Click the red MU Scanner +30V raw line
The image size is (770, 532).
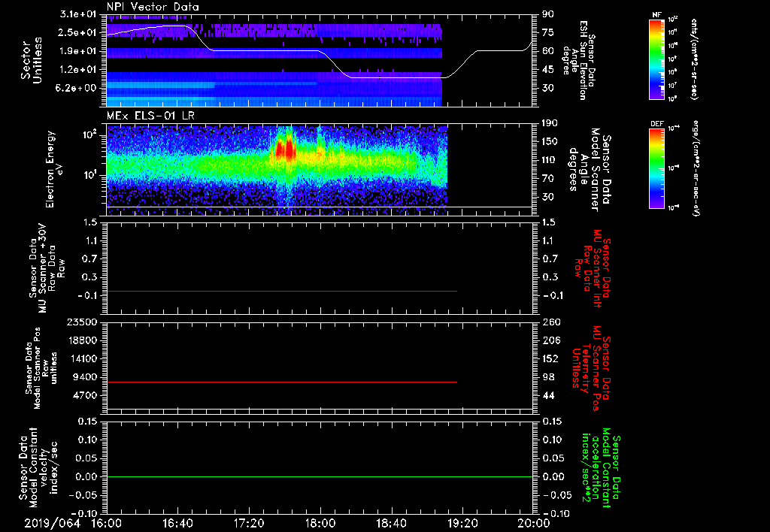(x=282, y=291)
